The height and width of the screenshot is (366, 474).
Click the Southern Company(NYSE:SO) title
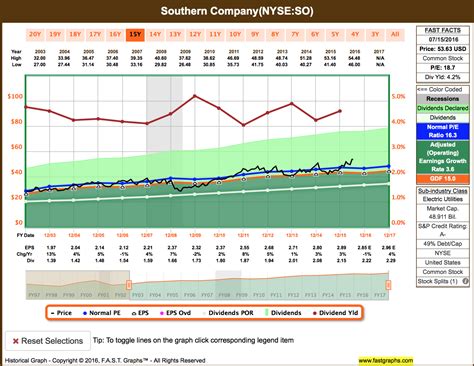pyautogui.click(x=237, y=11)
